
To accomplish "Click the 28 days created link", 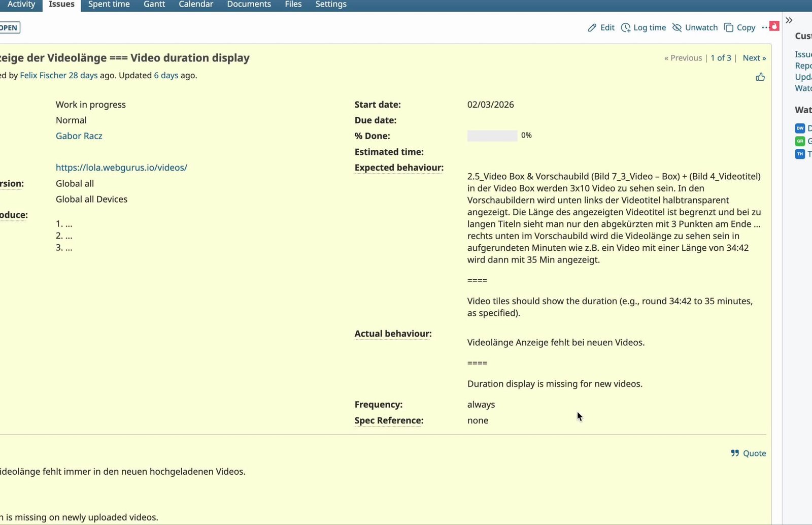I will (x=83, y=75).
